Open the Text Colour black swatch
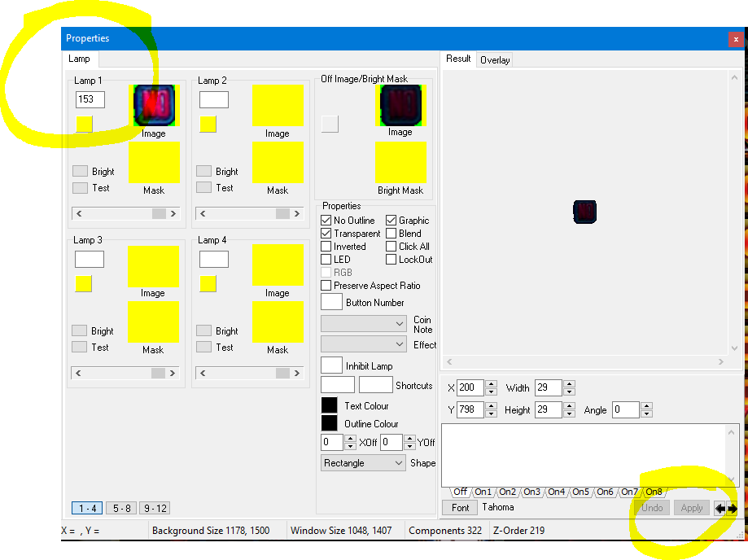The image size is (748, 560). coord(329,405)
